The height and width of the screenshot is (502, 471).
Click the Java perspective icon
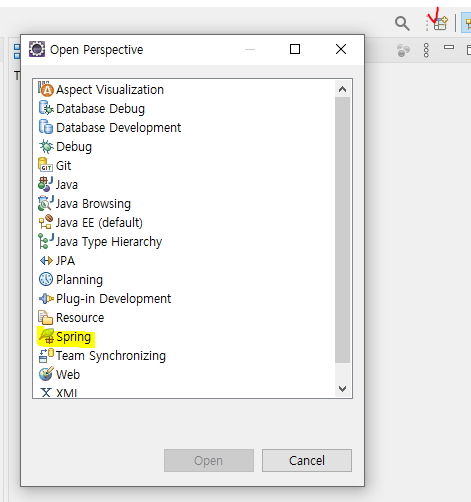click(46, 184)
